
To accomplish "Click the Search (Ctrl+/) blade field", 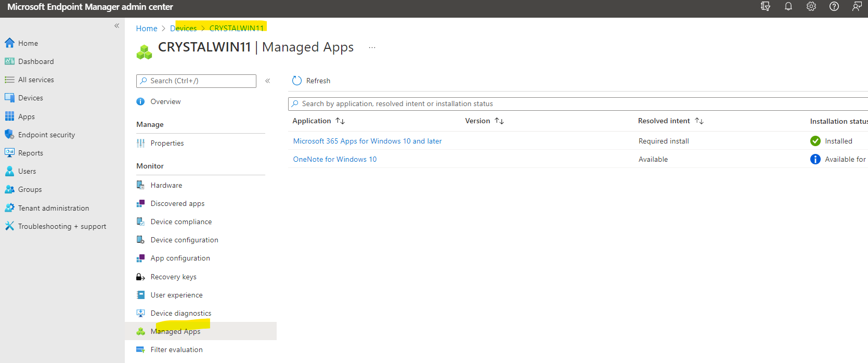I will (x=196, y=81).
